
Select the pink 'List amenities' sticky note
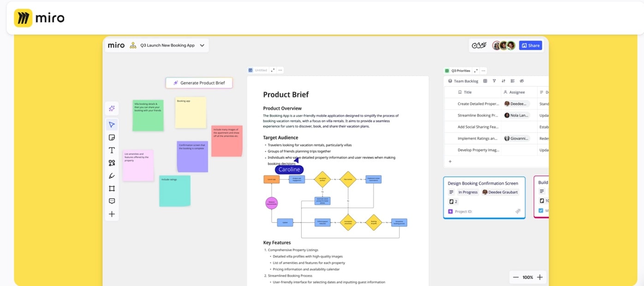pyautogui.click(x=138, y=166)
